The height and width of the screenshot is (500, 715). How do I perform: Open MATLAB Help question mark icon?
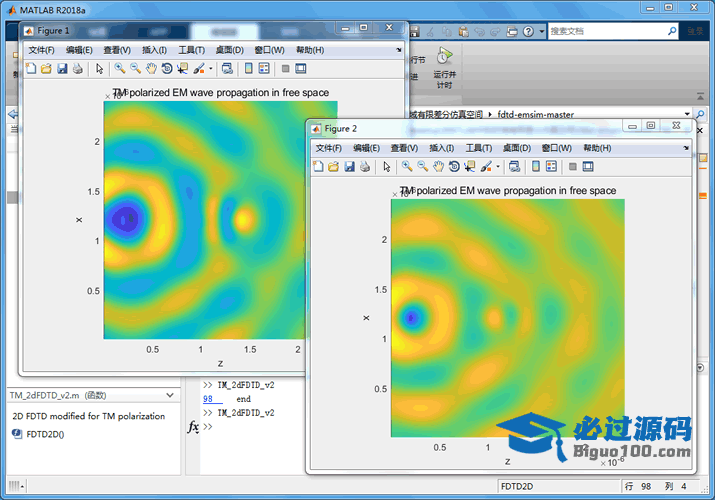528,31
